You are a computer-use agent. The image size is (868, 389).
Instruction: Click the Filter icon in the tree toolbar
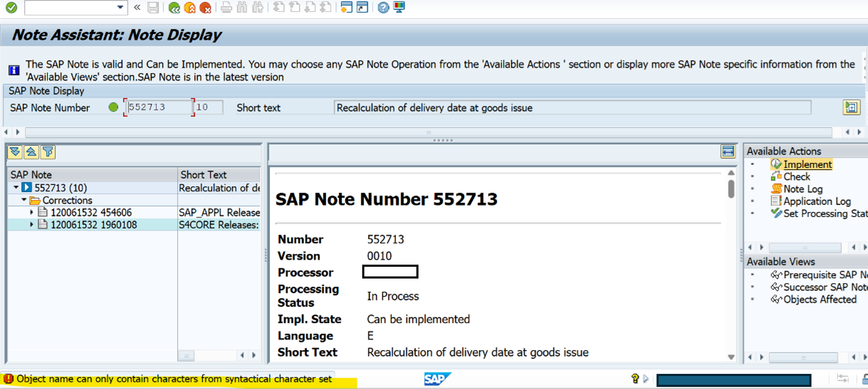coord(48,152)
